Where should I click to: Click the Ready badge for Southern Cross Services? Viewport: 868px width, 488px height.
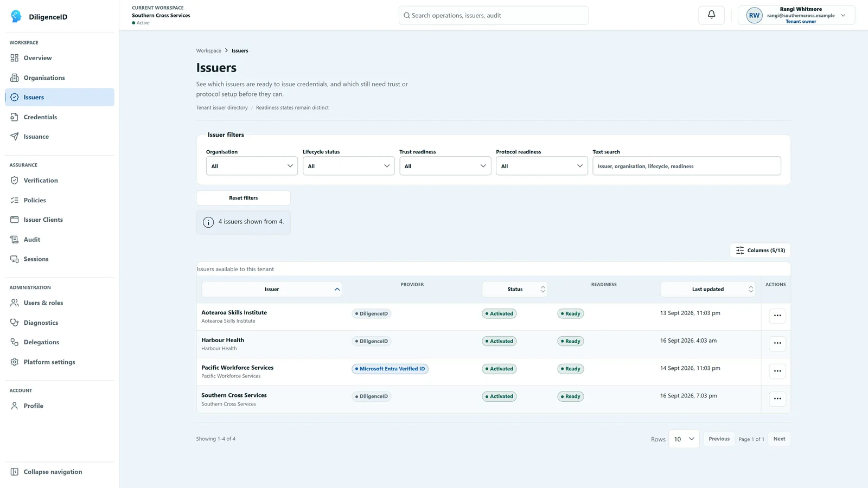click(570, 396)
